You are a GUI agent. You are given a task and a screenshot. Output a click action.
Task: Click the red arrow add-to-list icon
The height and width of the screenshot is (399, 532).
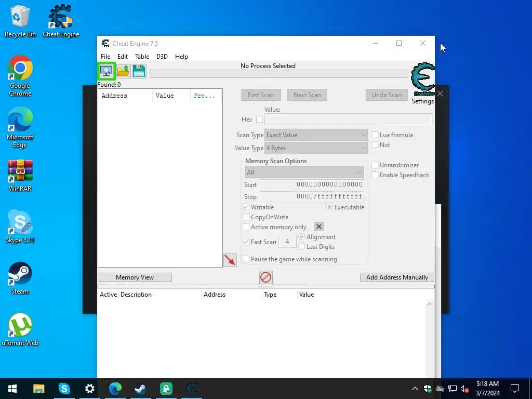click(230, 260)
